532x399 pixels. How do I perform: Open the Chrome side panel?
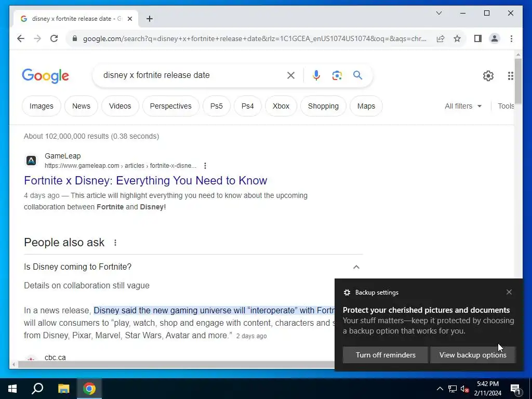pyautogui.click(x=478, y=38)
